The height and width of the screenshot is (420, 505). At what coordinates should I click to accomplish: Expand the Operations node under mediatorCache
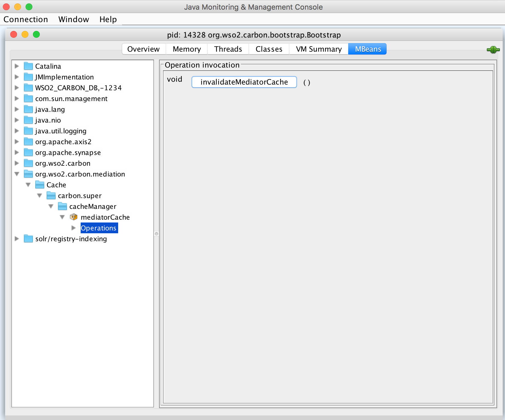click(x=74, y=228)
